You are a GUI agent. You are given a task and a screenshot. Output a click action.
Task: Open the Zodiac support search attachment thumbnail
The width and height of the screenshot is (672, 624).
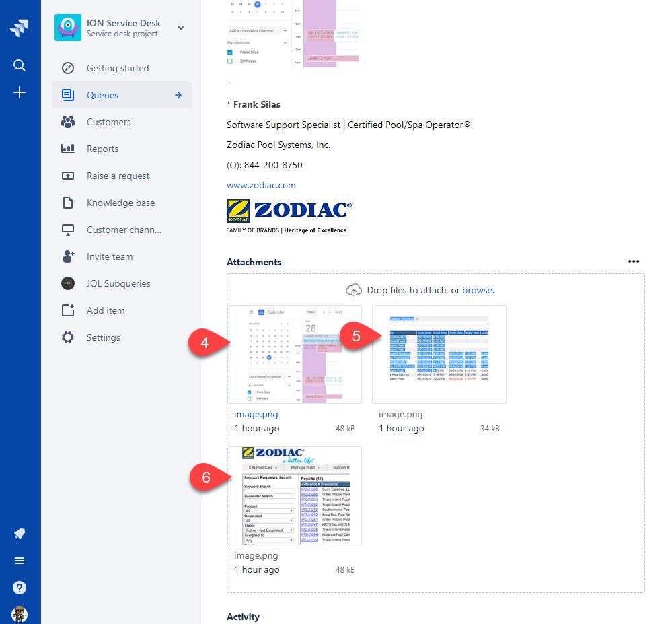point(295,496)
